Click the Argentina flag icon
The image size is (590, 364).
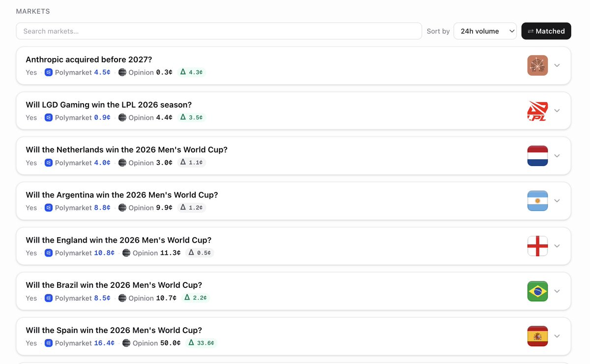(537, 201)
